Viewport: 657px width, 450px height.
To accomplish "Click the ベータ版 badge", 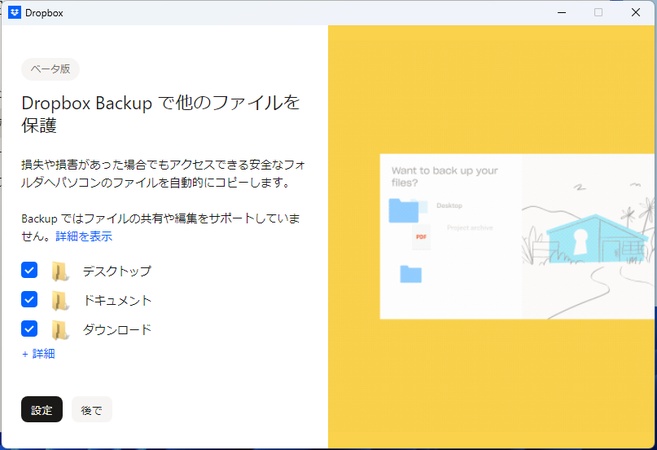I will pyautogui.click(x=50, y=69).
